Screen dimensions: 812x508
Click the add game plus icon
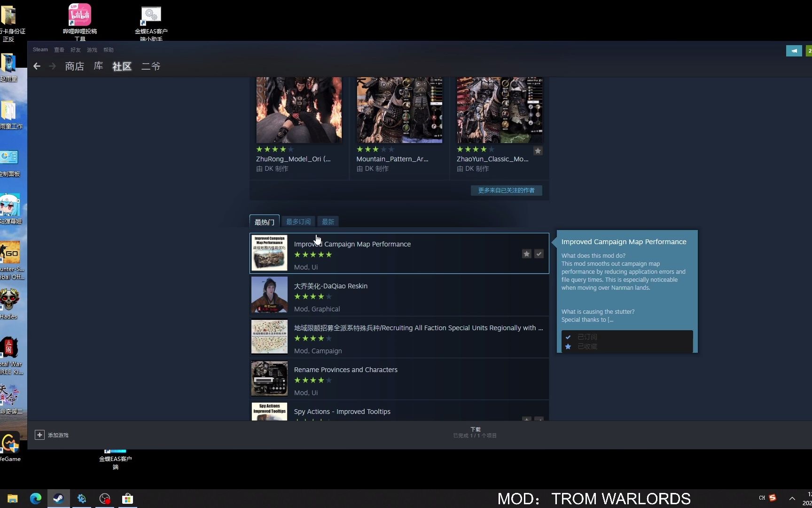[x=39, y=435]
